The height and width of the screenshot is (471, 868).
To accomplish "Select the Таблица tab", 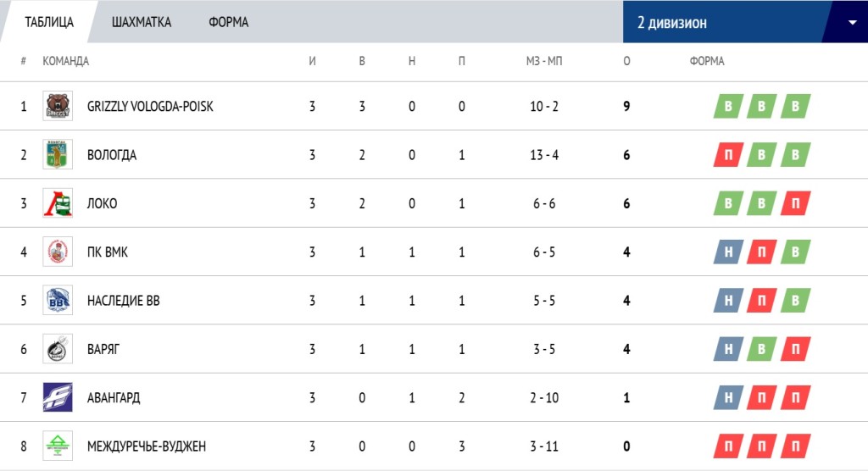I will coord(49,22).
